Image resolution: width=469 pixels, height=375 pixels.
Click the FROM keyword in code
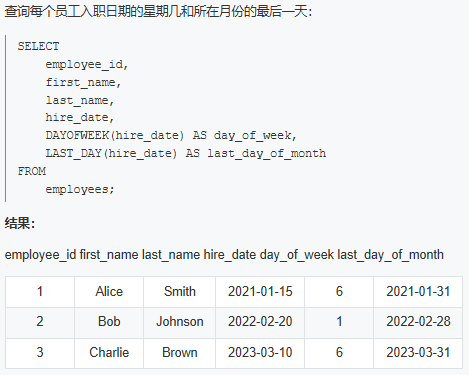32,171
